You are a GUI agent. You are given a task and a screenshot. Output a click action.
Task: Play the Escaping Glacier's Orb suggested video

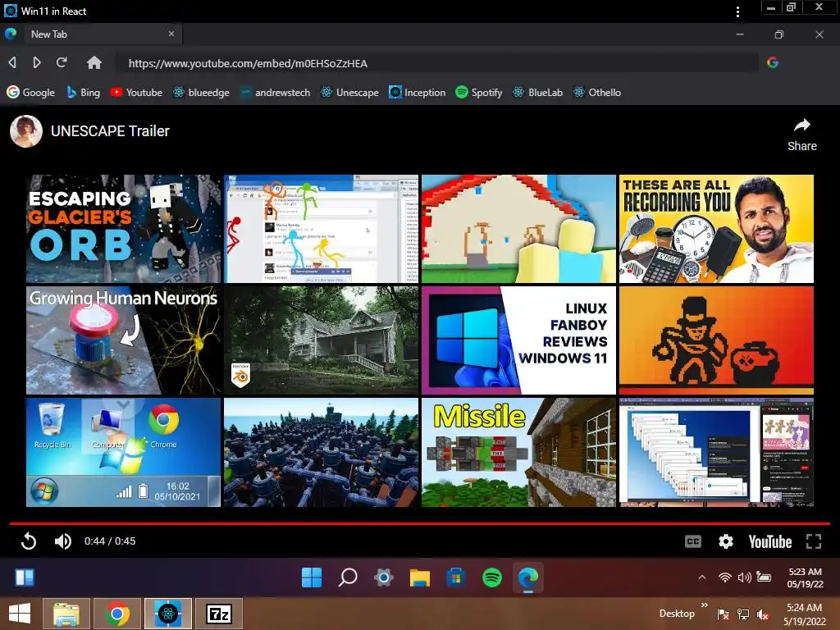[123, 229]
